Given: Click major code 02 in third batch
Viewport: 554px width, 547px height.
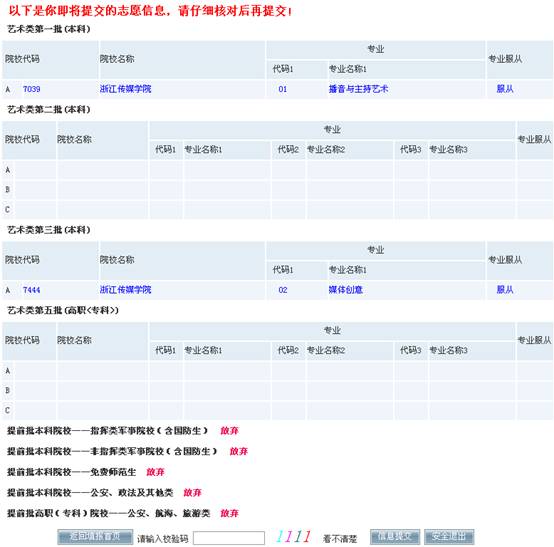Looking at the screenshot, I should [x=283, y=290].
